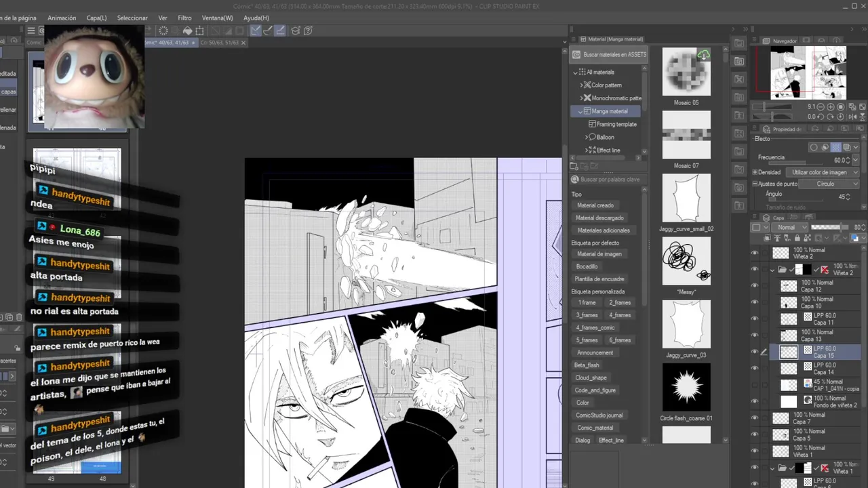Open the hamburger menu in the command bar
The width and height of the screenshot is (868, 488).
click(x=31, y=30)
